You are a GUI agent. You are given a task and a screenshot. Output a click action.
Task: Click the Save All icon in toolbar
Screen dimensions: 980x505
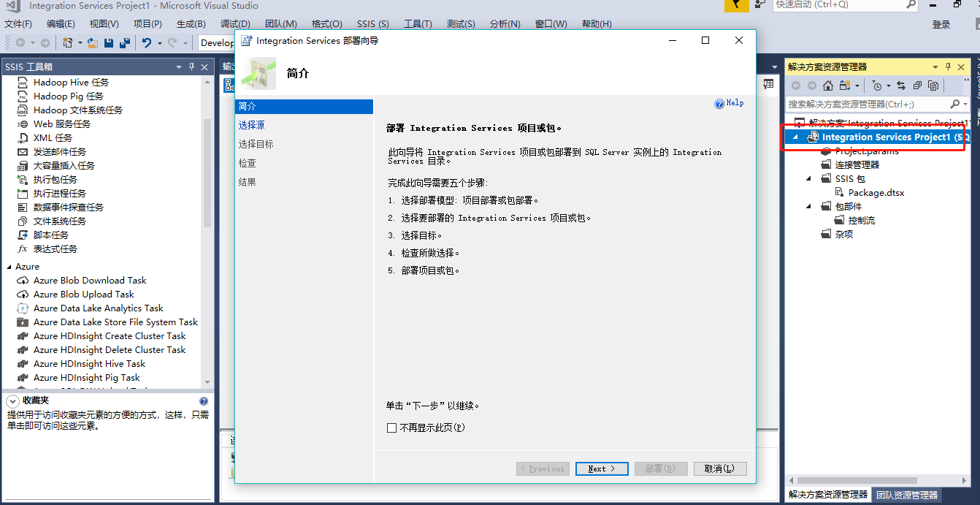[x=123, y=42]
